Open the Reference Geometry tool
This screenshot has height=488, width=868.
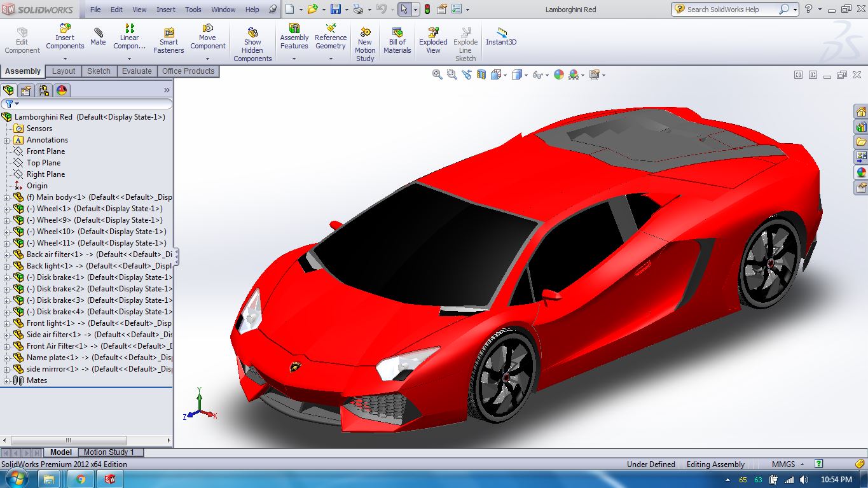[331, 37]
